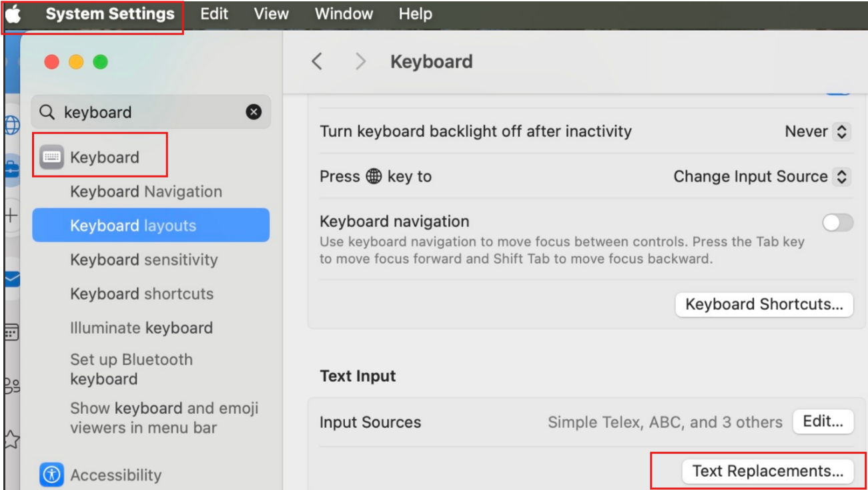This screenshot has width=868, height=490.
Task: Open the backlight inactivity Never dropdown
Action: (818, 132)
